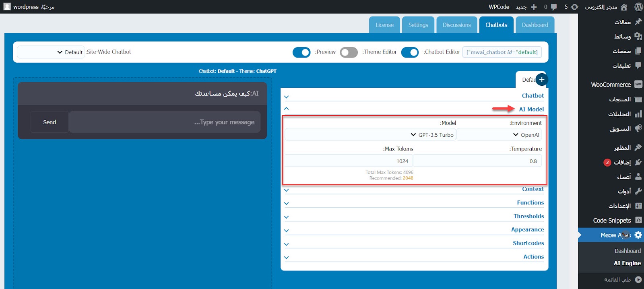Viewport: 644px width, 289px height.
Task: Enable the Theme Editor switch
Action: (349, 52)
